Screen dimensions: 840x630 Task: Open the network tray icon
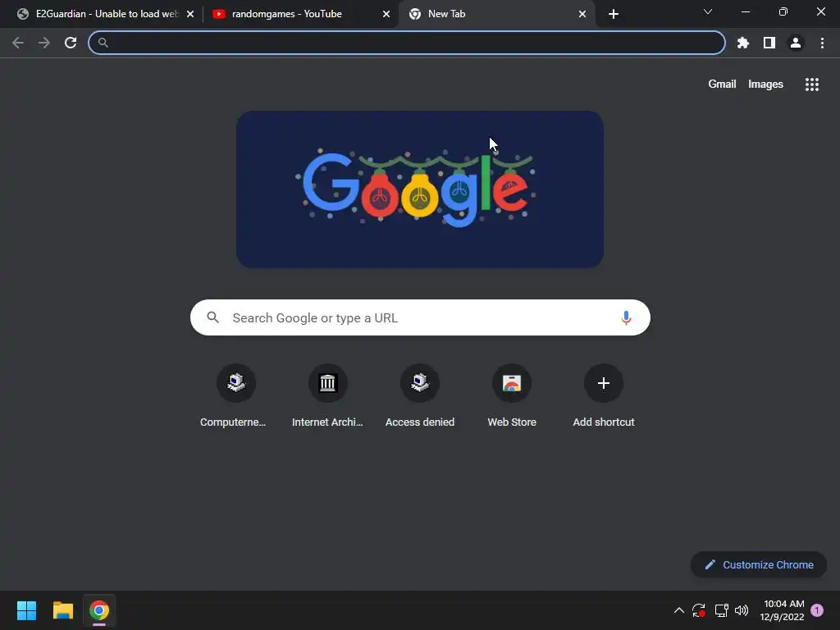coord(721,610)
